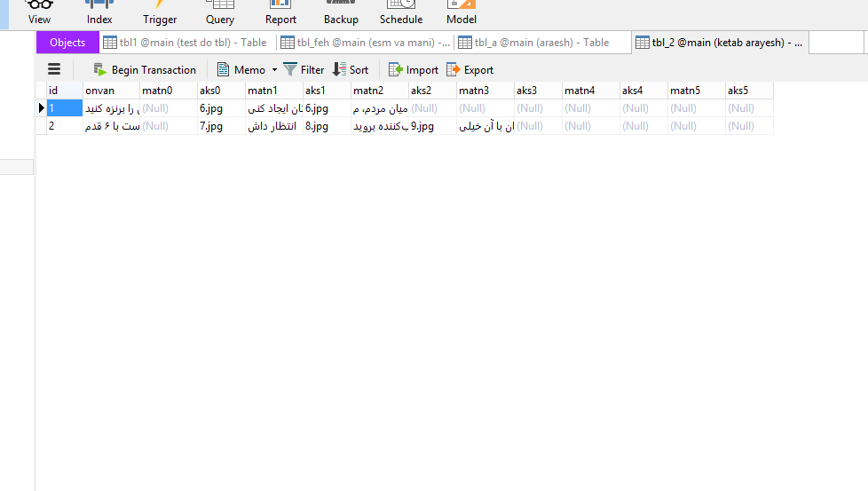Open the Model tool
The width and height of the screenshot is (868, 491).
[462, 12]
